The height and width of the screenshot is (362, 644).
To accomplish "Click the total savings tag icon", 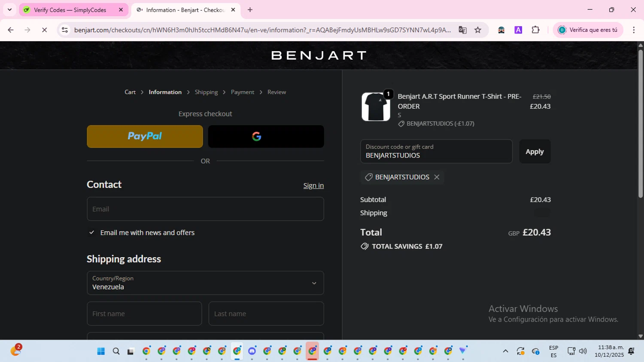I will click(x=365, y=246).
